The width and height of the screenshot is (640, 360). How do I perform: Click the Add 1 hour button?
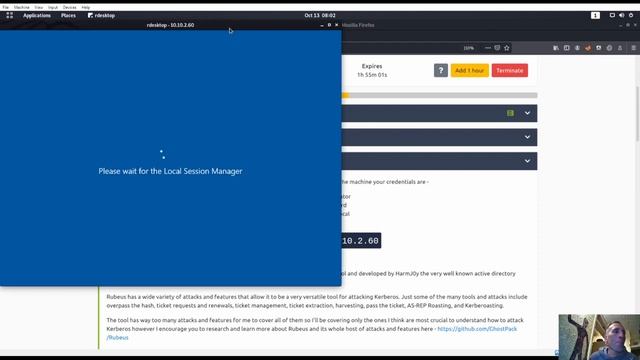[x=469, y=70]
